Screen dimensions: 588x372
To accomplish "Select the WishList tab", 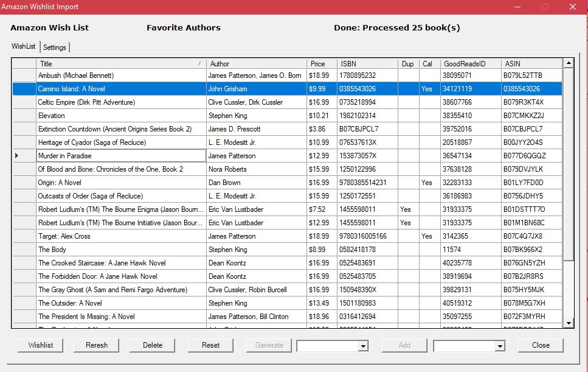I will (23, 46).
